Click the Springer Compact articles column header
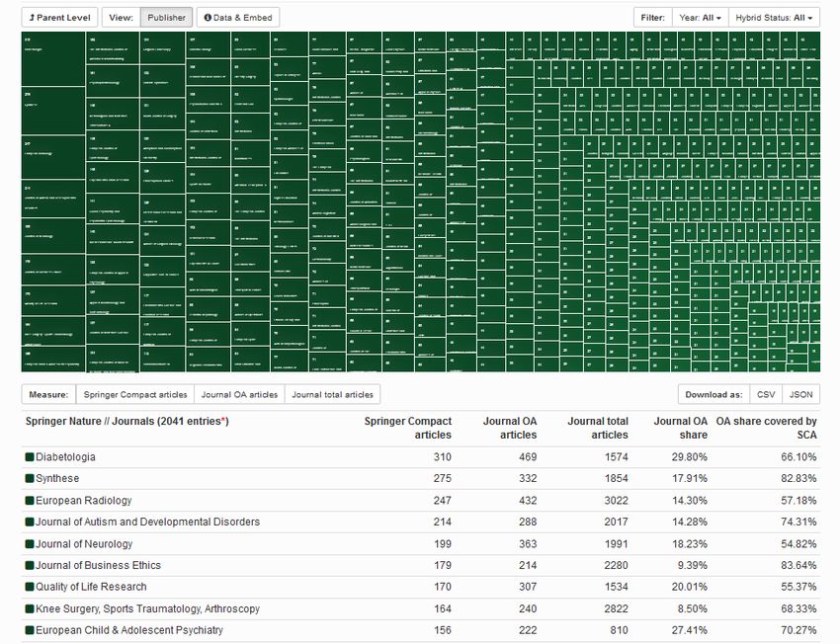The image size is (840, 644). (408, 428)
